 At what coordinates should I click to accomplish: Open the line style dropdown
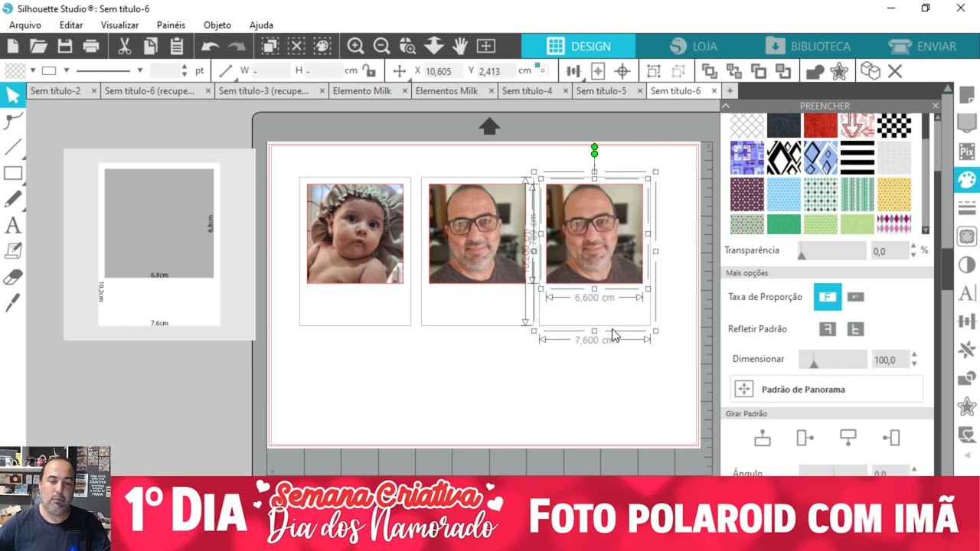139,70
